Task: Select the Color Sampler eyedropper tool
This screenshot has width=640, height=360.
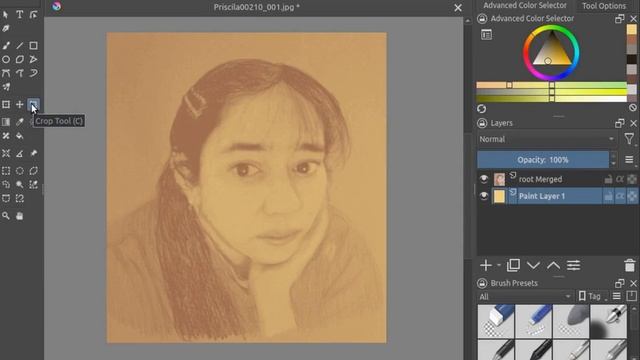Action: click(x=20, y=122)
